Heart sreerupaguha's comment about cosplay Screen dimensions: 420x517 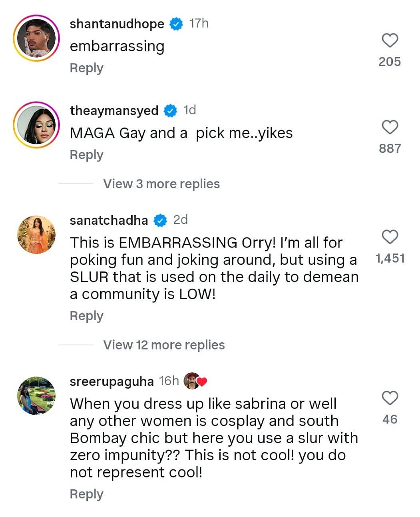[x=390, y=398]
